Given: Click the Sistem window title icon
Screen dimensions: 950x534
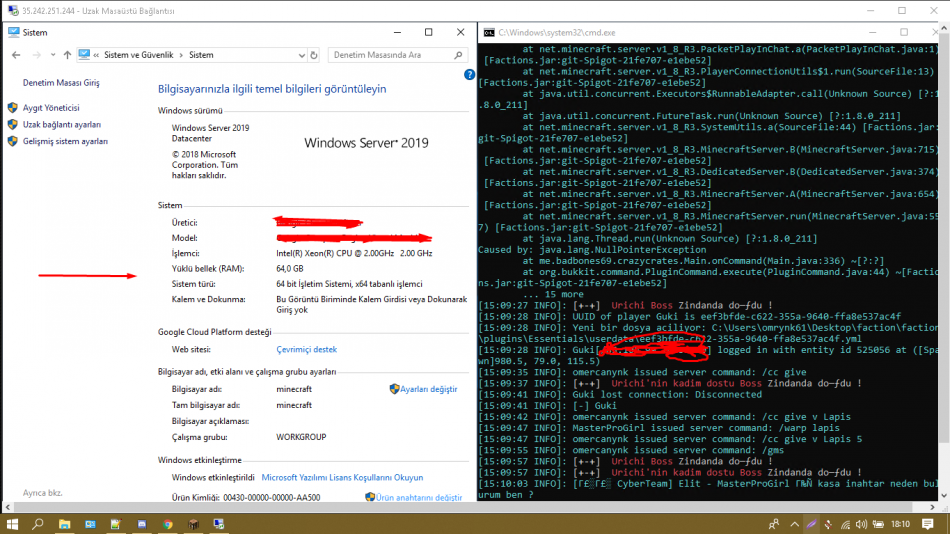Looking at the screenshot, I should (x=14, y=33).
